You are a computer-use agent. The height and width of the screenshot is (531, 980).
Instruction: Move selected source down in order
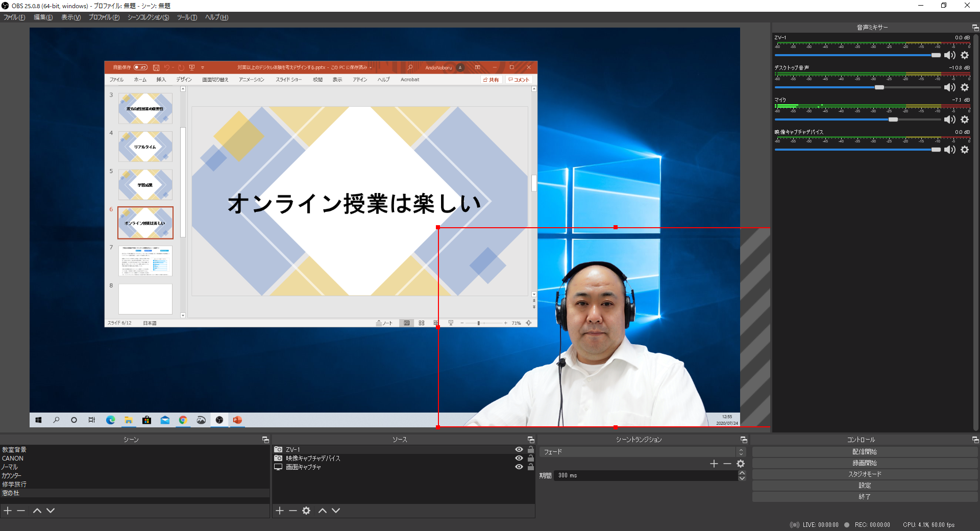(x=336, y=511)
